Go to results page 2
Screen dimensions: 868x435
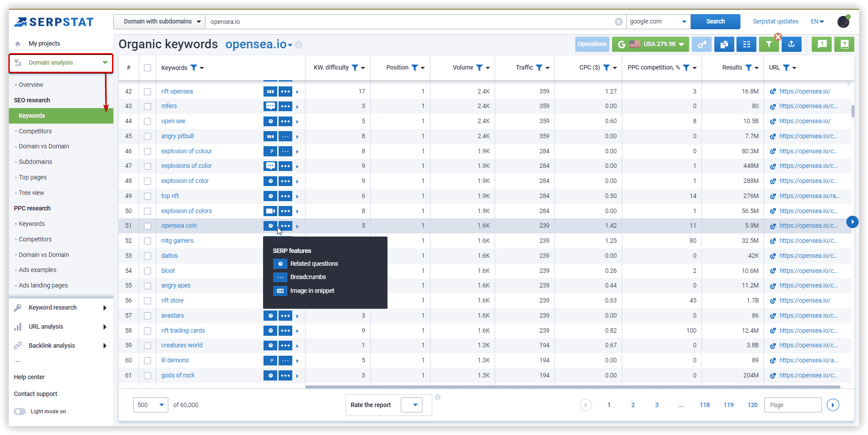pyautogui.click(x=633, y=405)
